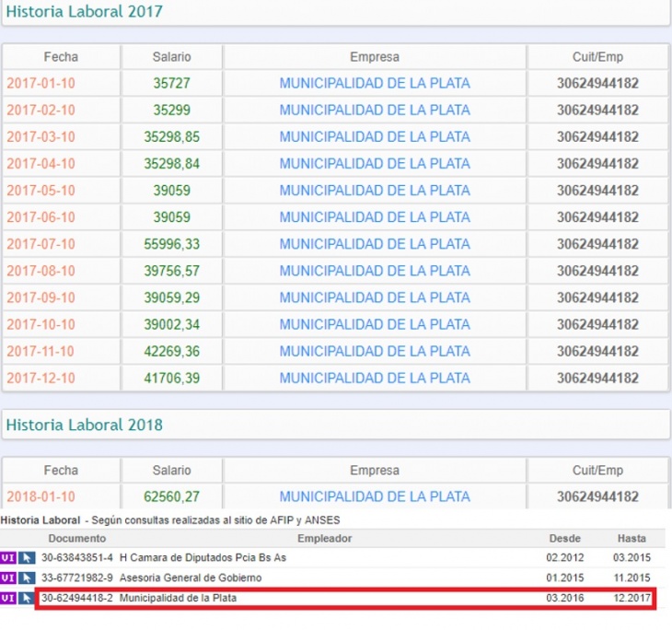Screen dimensions: 672x630
Task: Select date 2017-06-10
Action: pyautogui.click(x=41, y=217)
